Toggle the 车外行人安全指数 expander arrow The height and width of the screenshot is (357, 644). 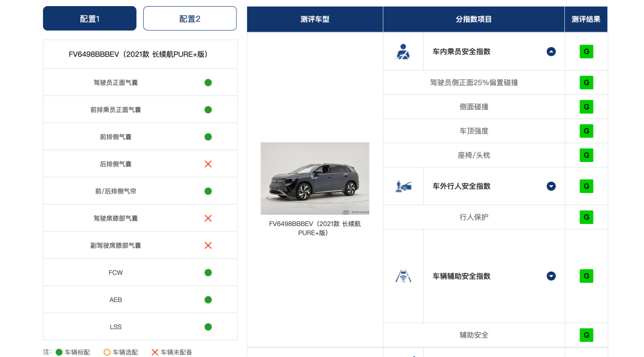click(551, 186)
